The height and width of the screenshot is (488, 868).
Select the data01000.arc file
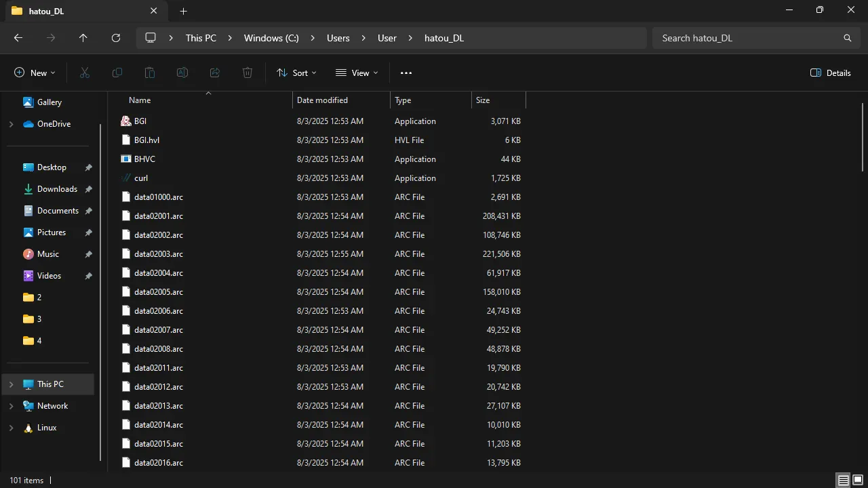click(x=159, y=197)
